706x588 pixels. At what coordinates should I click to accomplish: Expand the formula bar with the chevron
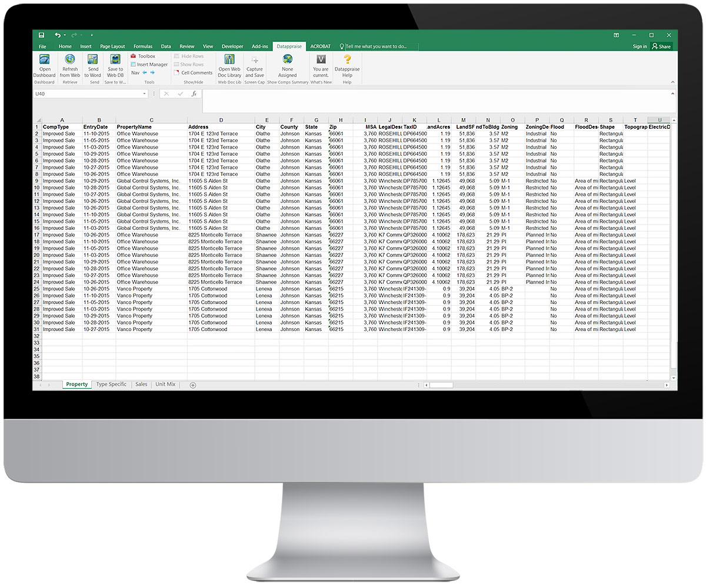click(x=673, y=93)
